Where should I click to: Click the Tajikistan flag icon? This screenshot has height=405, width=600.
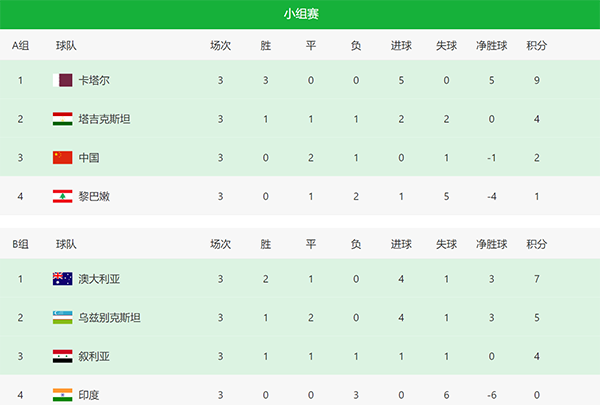pyautogui.click(x=62, y=119)
